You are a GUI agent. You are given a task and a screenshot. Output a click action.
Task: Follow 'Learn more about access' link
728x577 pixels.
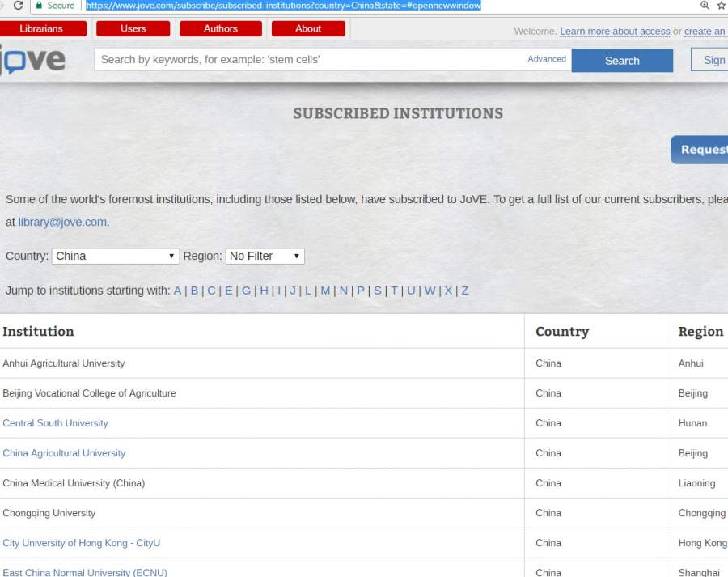point(615,31)
